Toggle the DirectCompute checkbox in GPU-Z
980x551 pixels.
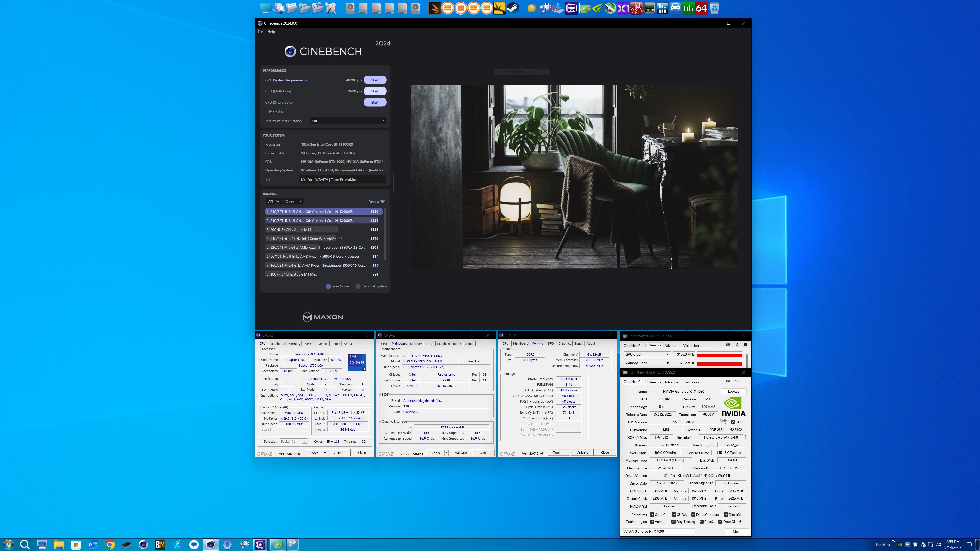pyautogui.click(x=693, y=515)
